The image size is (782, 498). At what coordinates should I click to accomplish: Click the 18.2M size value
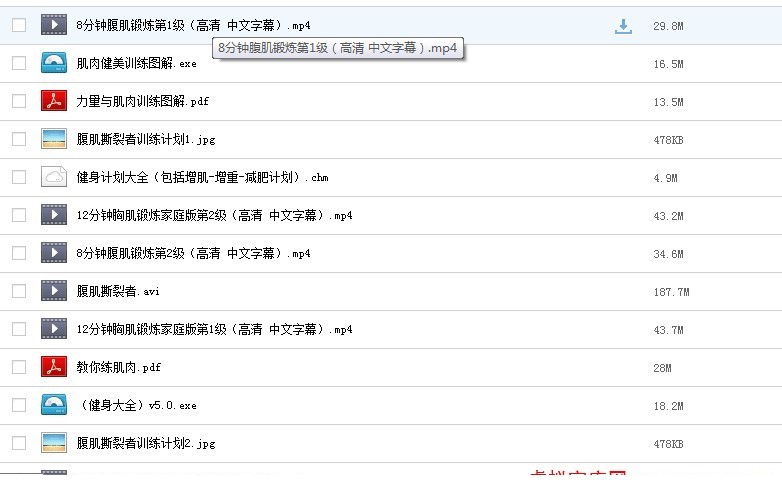(668, 406)
